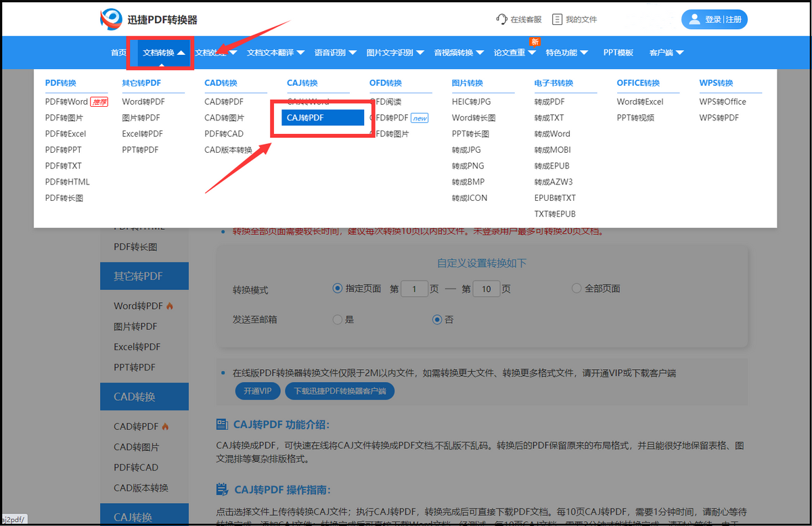Select HEIC转JPG in the 图片转换 column
812x526 pixels.
point(472,101)
